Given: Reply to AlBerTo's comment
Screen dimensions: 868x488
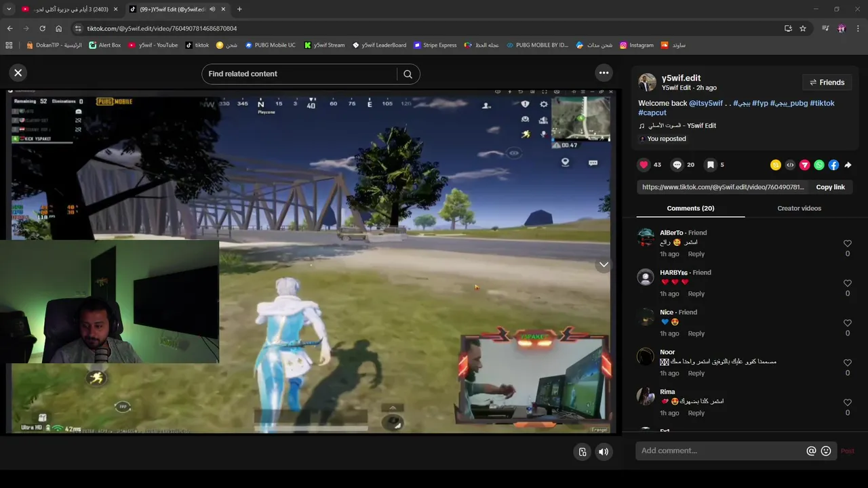Looking at the screenshot, I should click(696, 254).
